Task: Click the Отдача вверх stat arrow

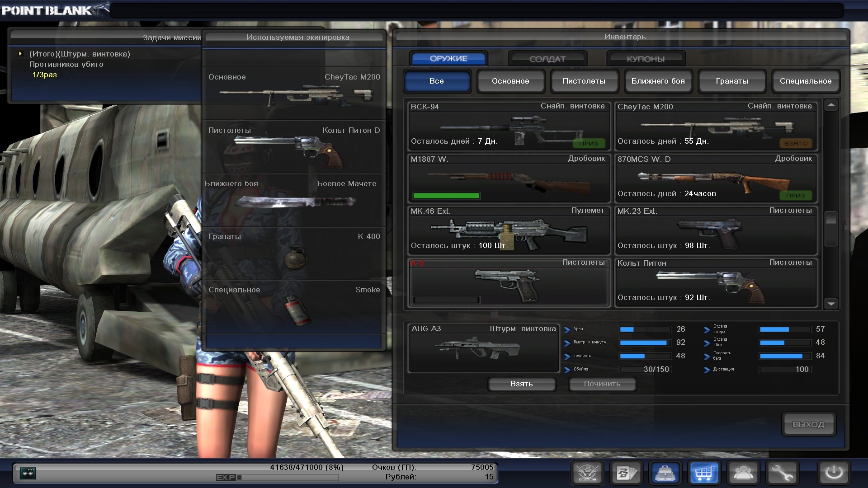Action: 707,330
